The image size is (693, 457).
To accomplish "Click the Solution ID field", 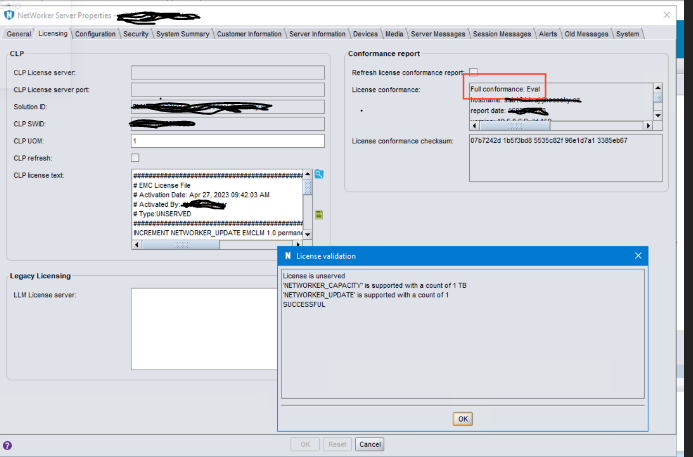I will tap(228, 107).
